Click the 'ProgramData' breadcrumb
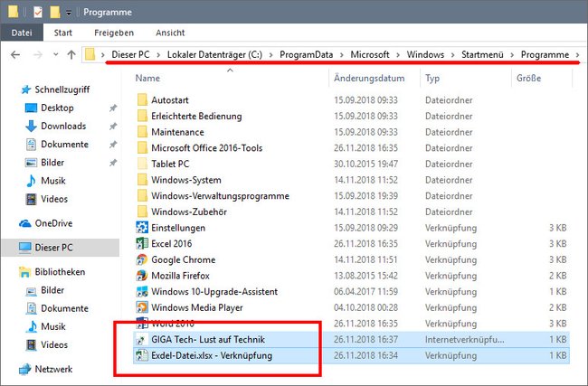588x386 pixels. 306,55
